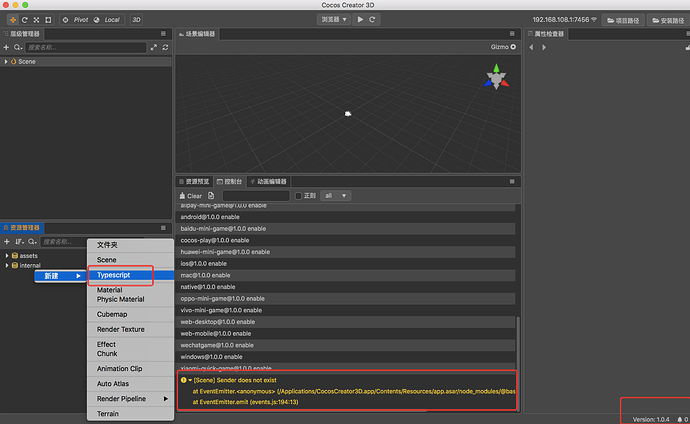The width and height of the screenshot is (690, 424).
Task: Click the refresh preview button in toolbar
Action: 372,19
